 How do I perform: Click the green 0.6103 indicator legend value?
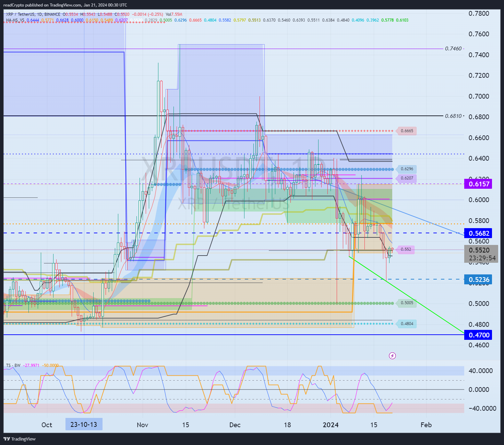click(x=402, y=20)
